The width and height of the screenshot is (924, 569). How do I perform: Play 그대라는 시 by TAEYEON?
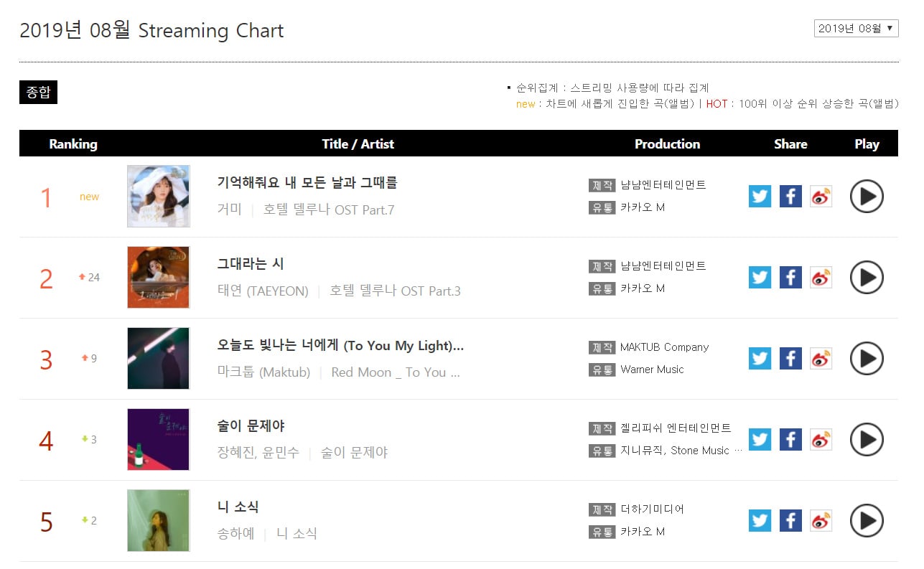(867, 277)
